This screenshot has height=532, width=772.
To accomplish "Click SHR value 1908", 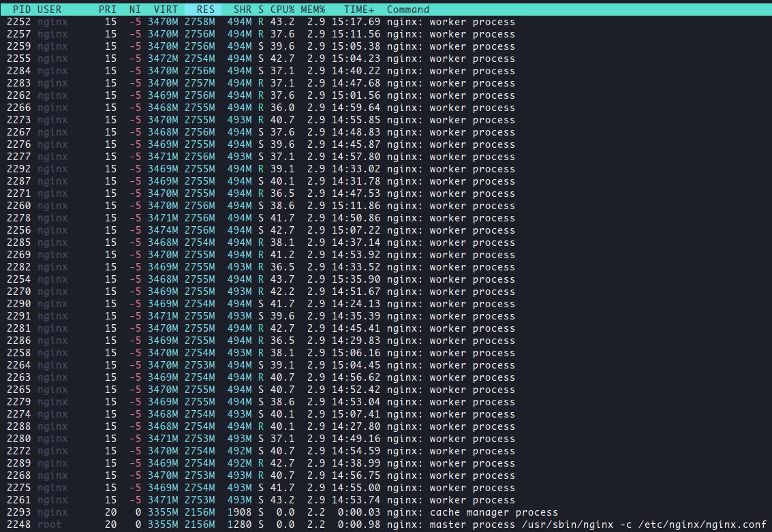I will coord(239,512).
